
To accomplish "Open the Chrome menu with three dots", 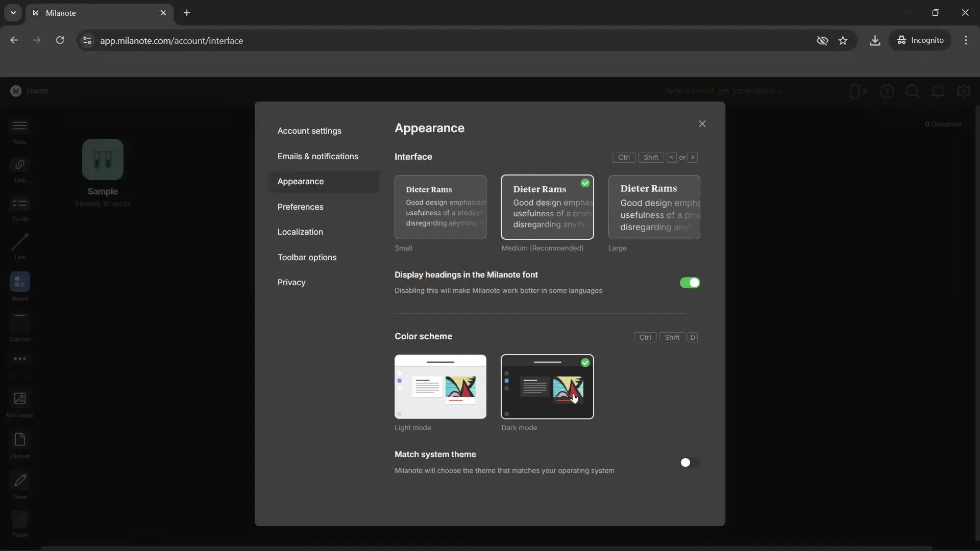I will tap(966, 40).
